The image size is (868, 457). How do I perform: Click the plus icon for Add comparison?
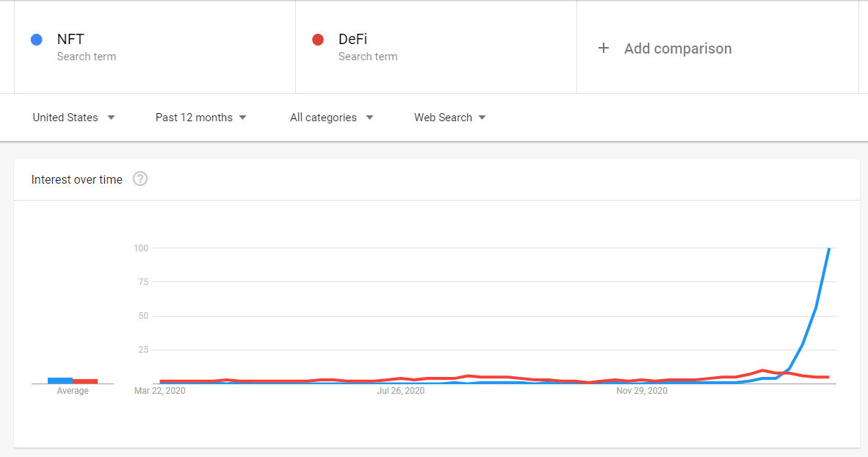tap(604, 48)
